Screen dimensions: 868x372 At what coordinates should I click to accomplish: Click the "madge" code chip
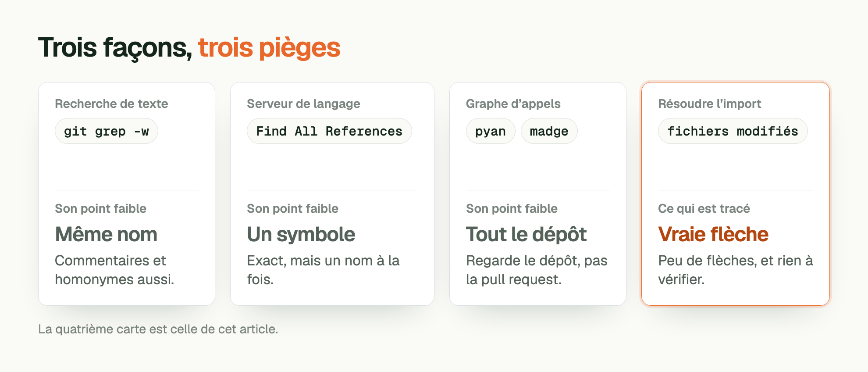coord(549,131)
